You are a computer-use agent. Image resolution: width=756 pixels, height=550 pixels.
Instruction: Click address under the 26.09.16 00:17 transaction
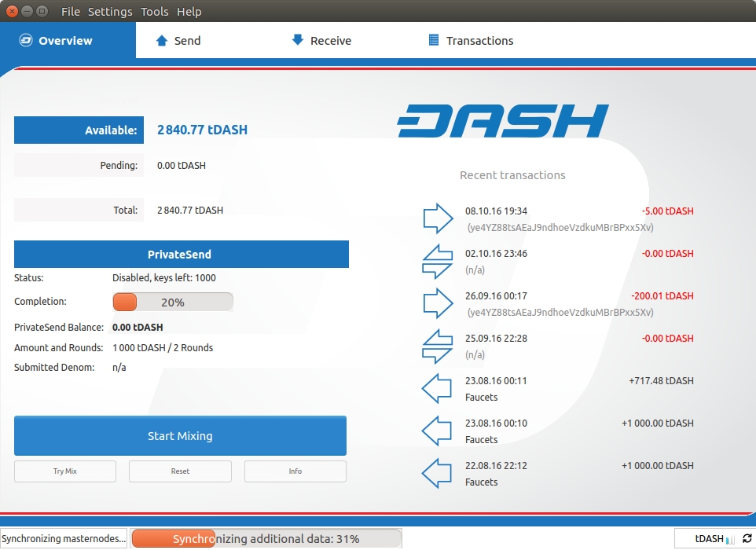[560, 313]
